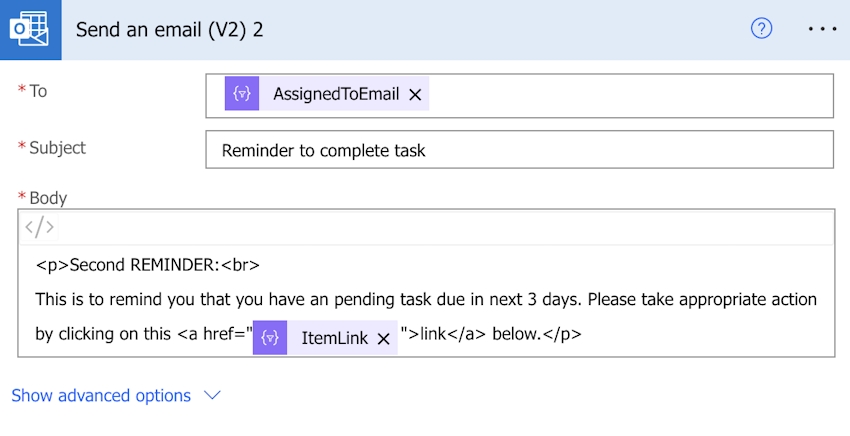Click the Outlook connector icon

30,29
